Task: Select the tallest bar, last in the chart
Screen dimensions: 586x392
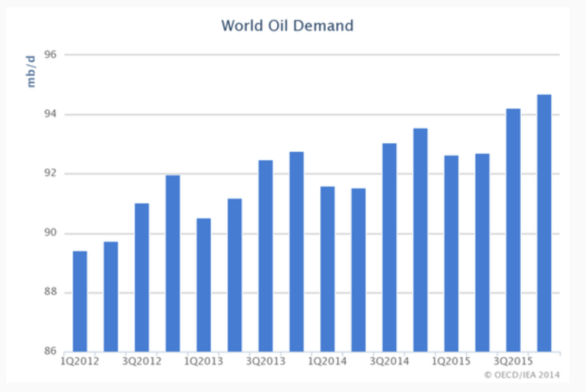Action: pos(544,223)
